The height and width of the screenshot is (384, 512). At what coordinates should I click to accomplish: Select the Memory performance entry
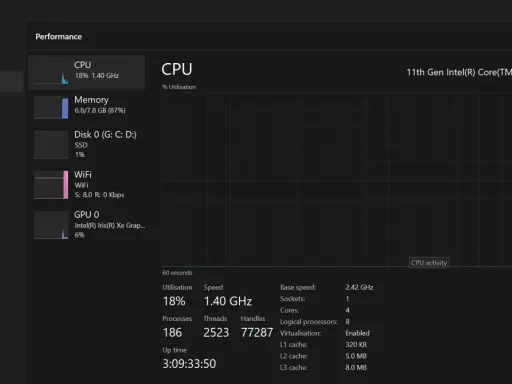[87, 107]
